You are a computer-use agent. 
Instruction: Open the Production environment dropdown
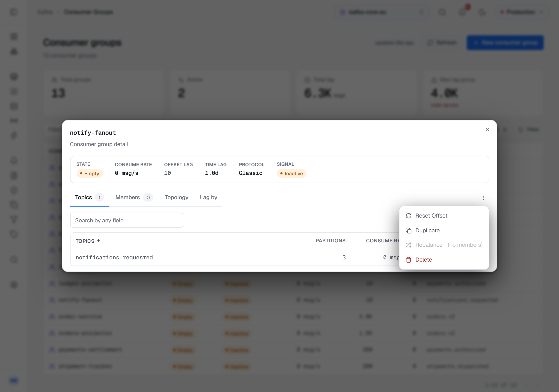click(522, 12)
